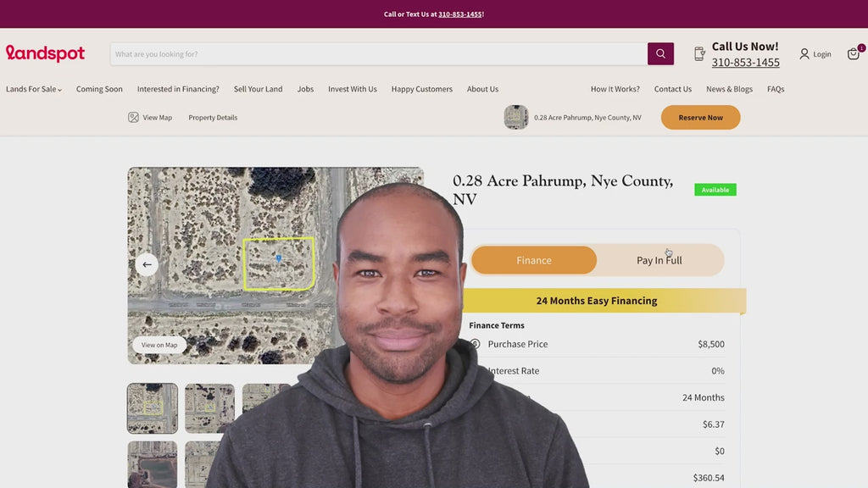This screenshot has height=488, width=868.
Task: Click the phone icon beside Call Us Now
Action: tap(699, 53)
